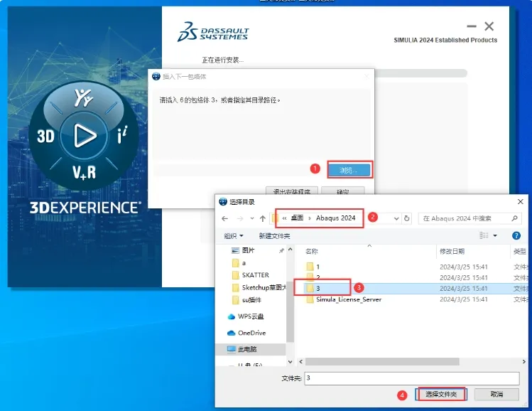
Task: Minimize the SIMULIA installer window
Action: 472,26
